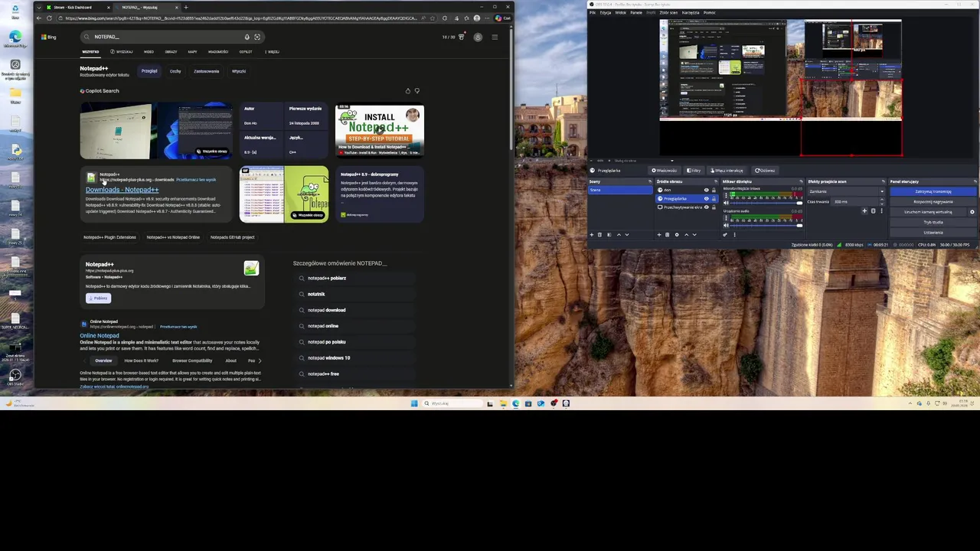Add a scene transition in OBS
This screenshot has width=980, height=551.
(864, 211)
